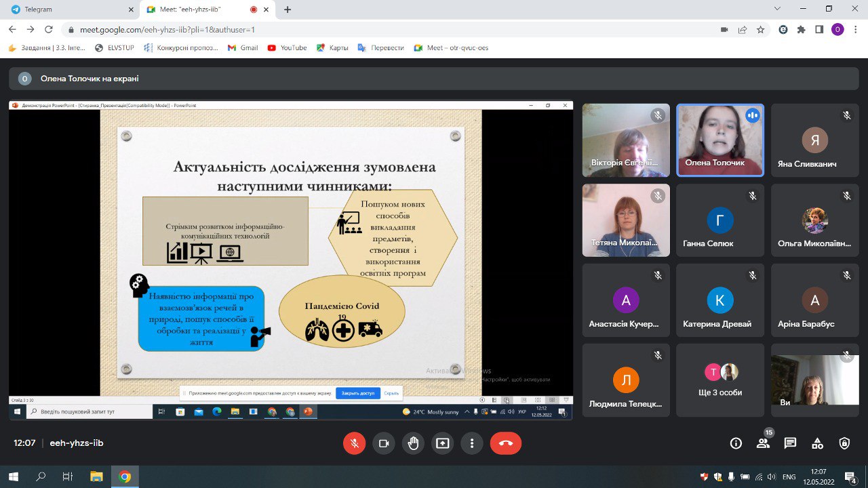868x488 pixels.
Task: Select the Meet "eeh-yhzs-iib" tab
Action: click(197, 9)
